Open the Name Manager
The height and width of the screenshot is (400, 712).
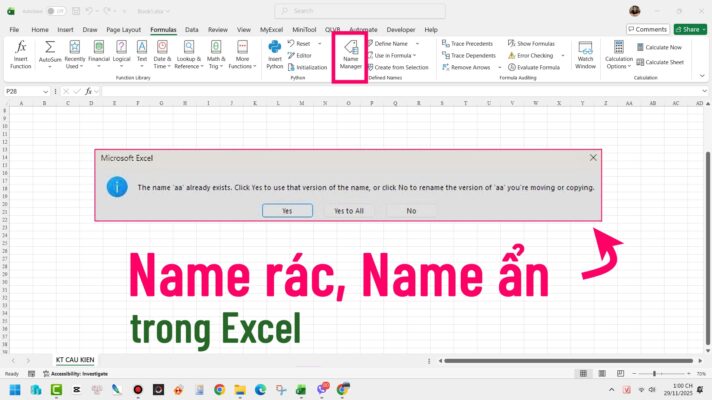(x=350, y=55)
